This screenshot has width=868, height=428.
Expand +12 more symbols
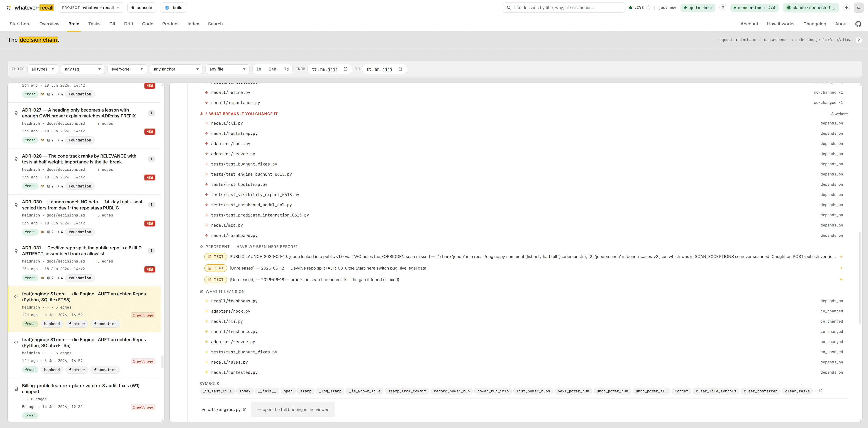[819, 391]
